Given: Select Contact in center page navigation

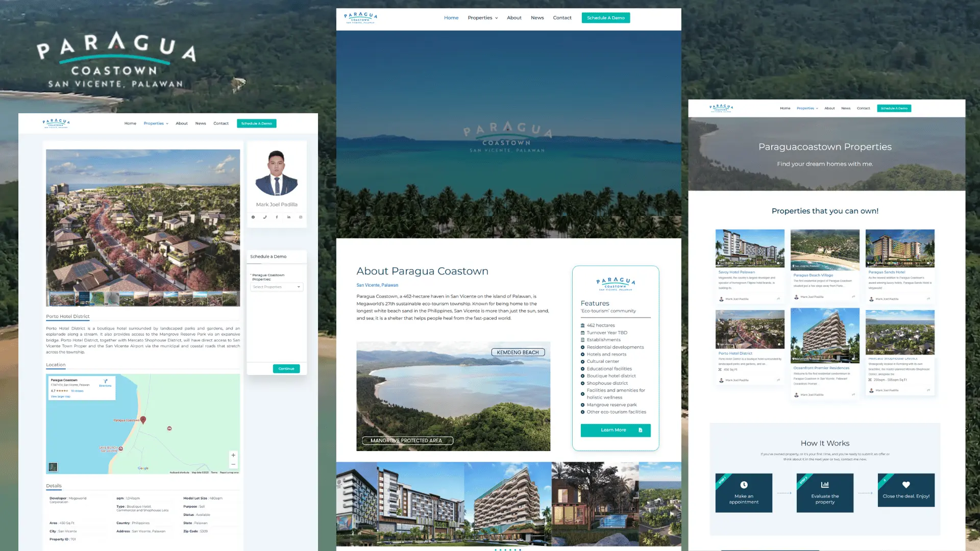Looking at the screenshot, I should [562, 18].
